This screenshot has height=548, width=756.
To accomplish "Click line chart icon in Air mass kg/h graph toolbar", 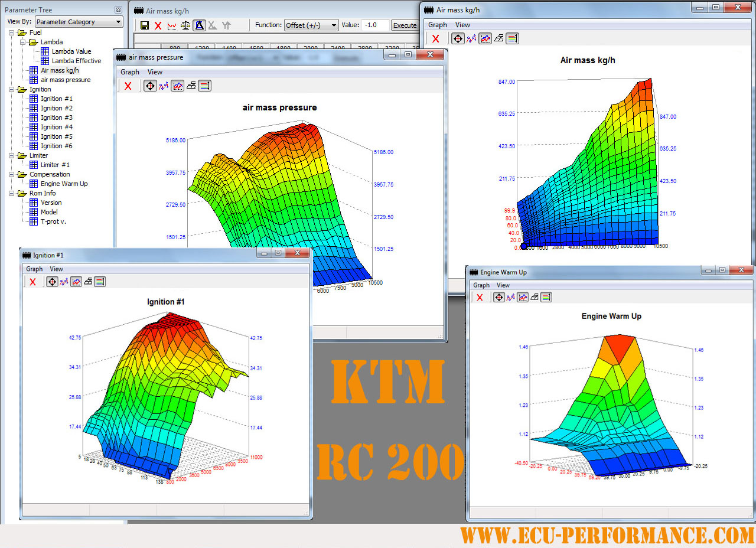I will click(x=471, y=38).
